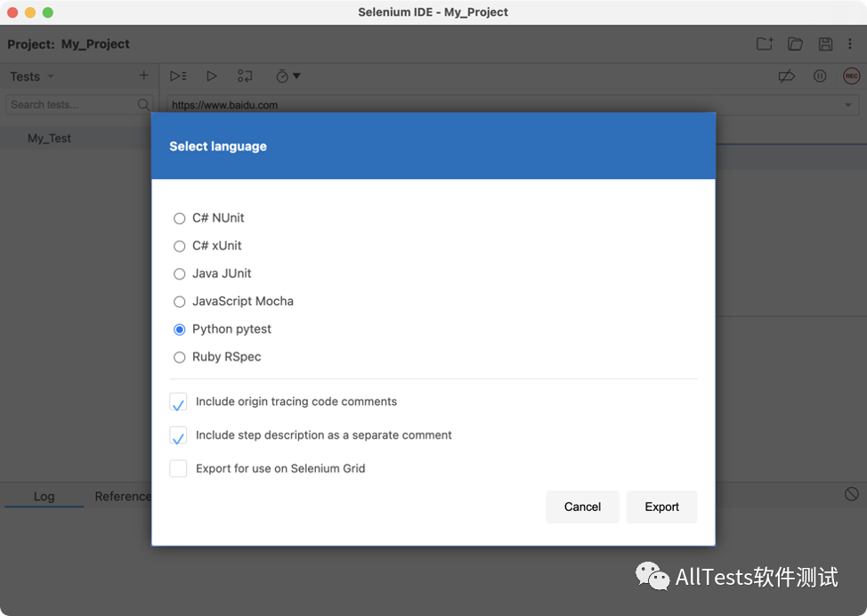Start recording with the REC button
Image resolution: width=867 pixels, height=616 pixels.
pyautogui.click(x=852, y=76)
